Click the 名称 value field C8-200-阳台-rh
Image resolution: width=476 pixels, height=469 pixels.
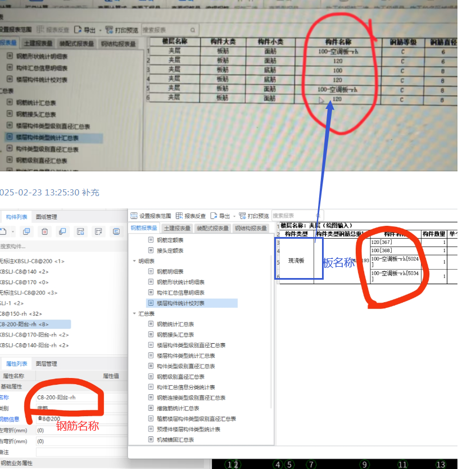tap(81, 398)
